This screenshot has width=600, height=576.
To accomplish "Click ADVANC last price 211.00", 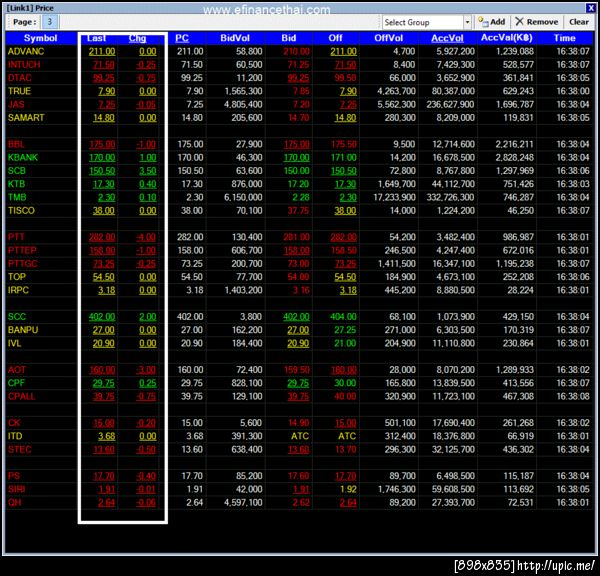I will coord(102,51).
